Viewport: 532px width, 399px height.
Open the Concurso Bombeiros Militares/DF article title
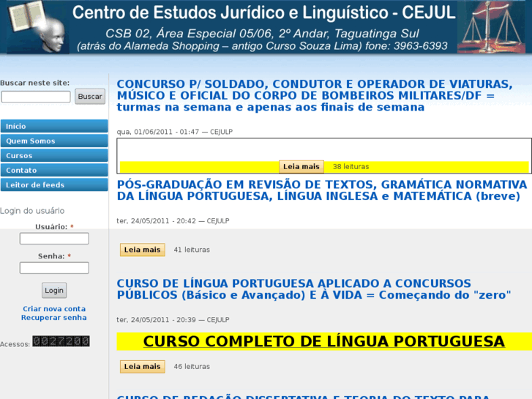[315, 95]
